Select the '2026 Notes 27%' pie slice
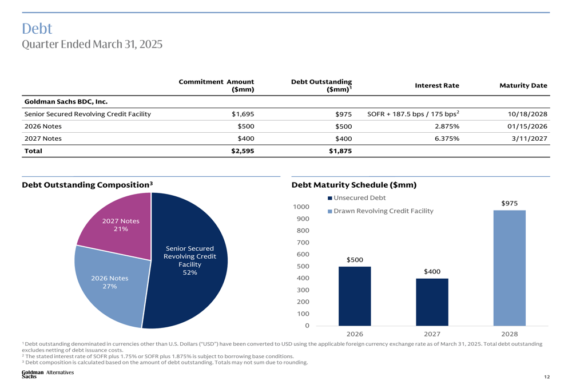 [109, 282]
